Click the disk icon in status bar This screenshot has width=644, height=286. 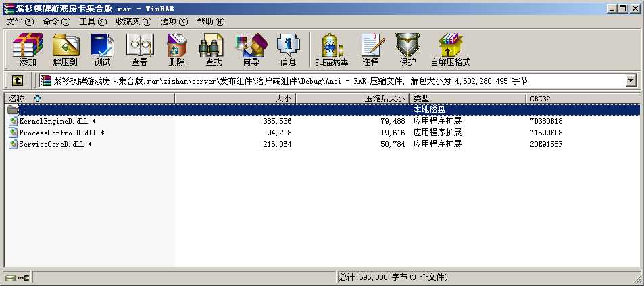coord(10,277)
